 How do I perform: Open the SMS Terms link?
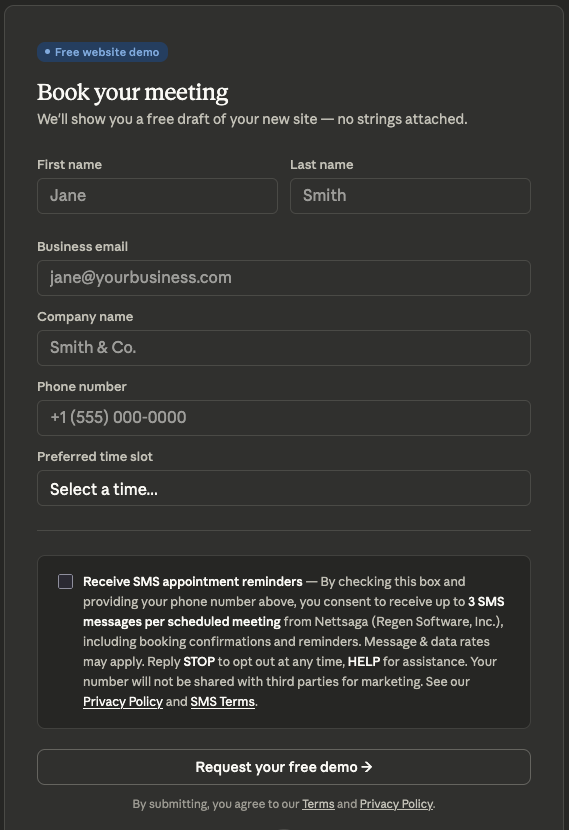222,701
